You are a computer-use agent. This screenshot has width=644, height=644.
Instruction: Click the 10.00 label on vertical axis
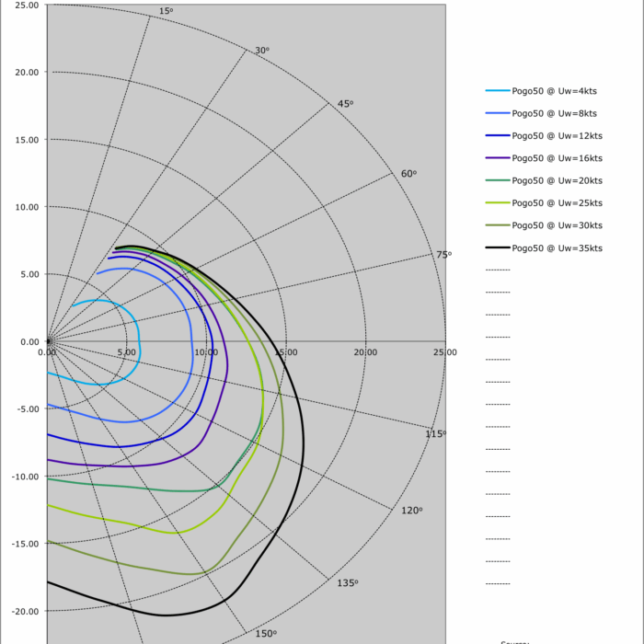coord(27,207)
